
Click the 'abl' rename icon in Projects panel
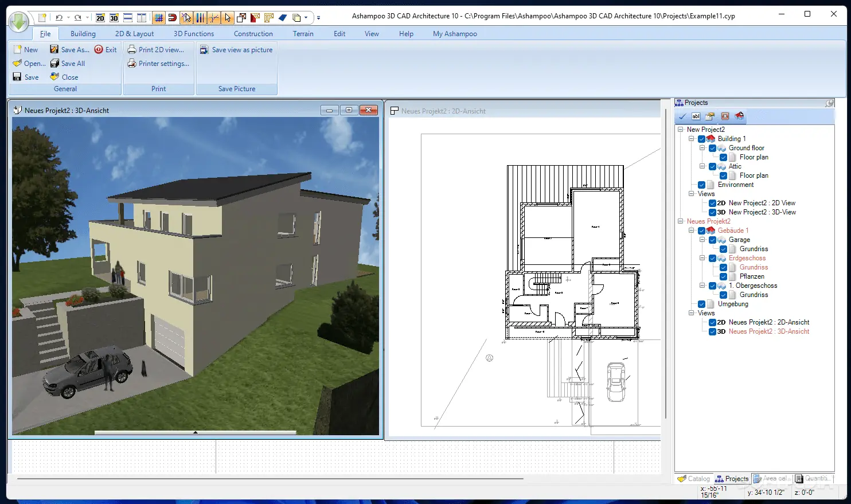coord(696,116)
